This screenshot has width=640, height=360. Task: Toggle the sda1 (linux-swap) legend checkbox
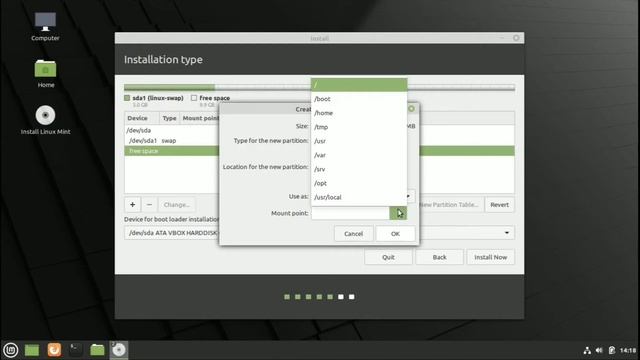pos(127,98)
